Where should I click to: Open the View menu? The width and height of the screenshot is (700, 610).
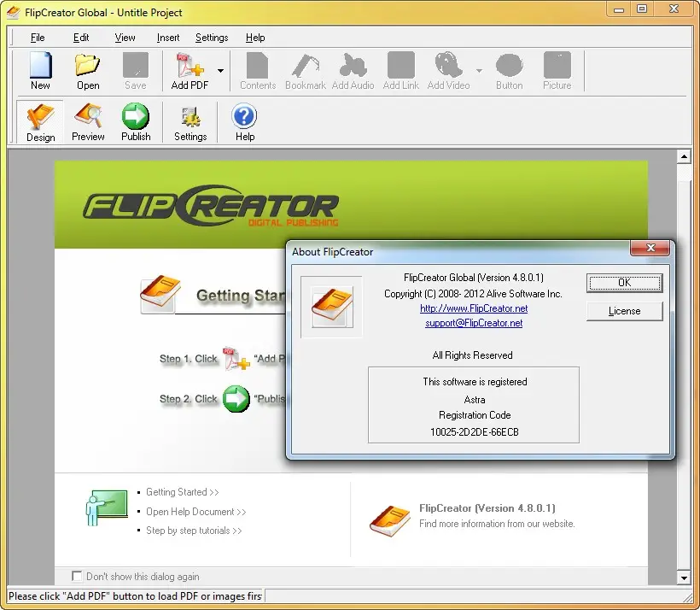(125, 38)
